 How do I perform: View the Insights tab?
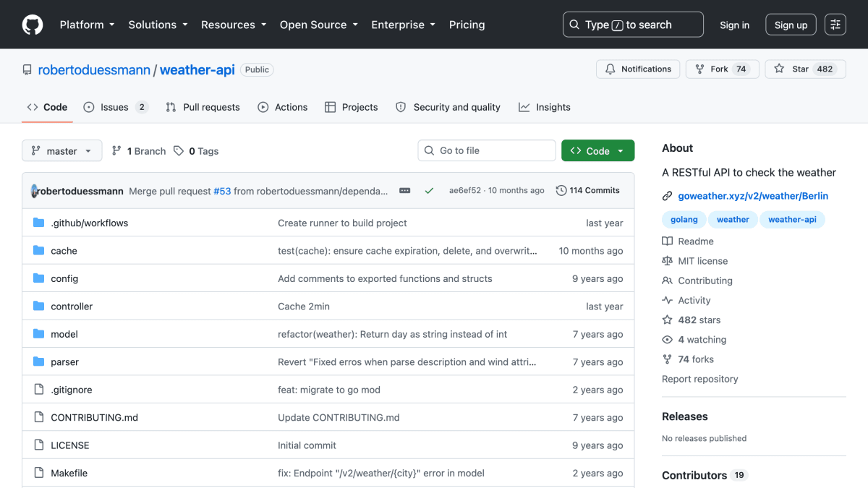pos(545,107)
